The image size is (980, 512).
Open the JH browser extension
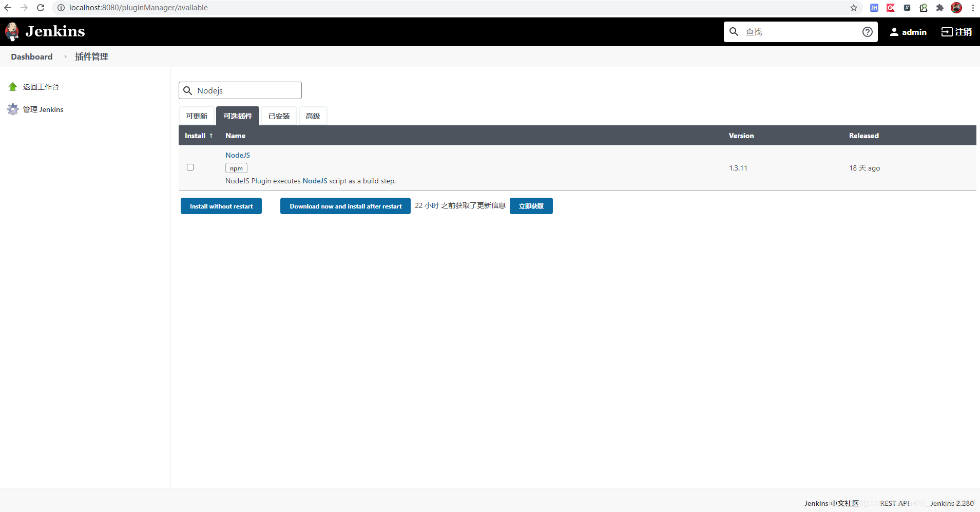pyautogui.click(x=874, y=8)
